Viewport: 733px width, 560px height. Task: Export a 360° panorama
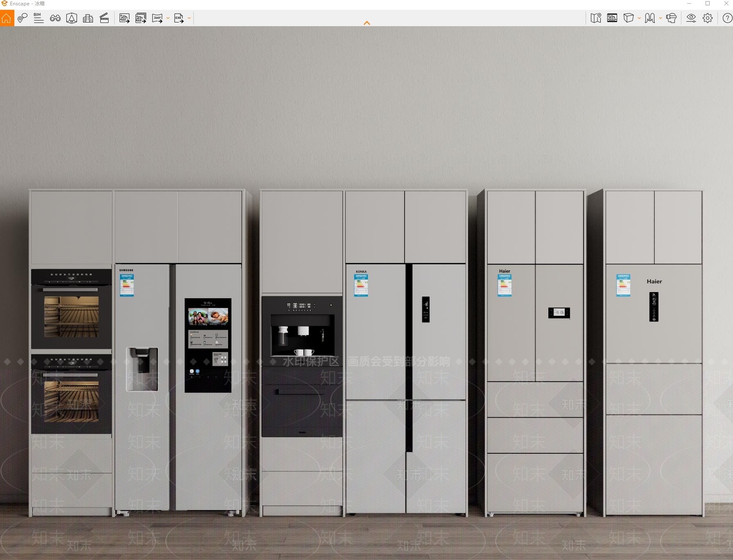[x=157, y=18]
